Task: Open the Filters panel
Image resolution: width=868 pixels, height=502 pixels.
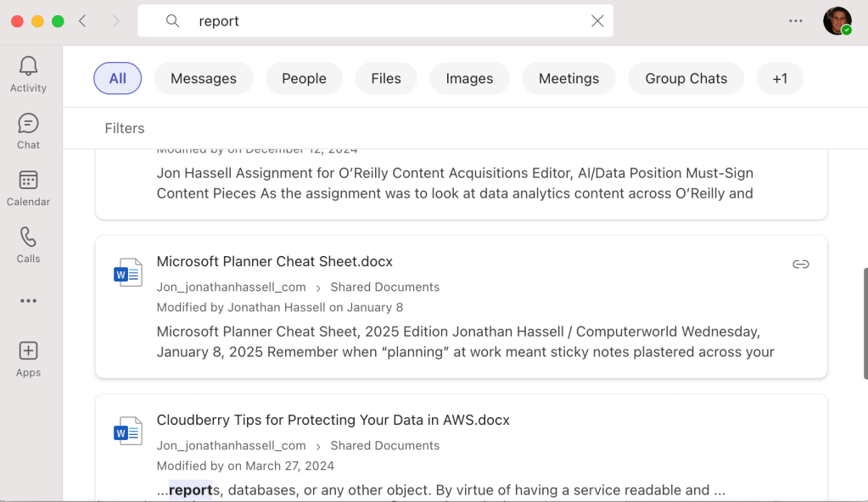Action: 124,128
